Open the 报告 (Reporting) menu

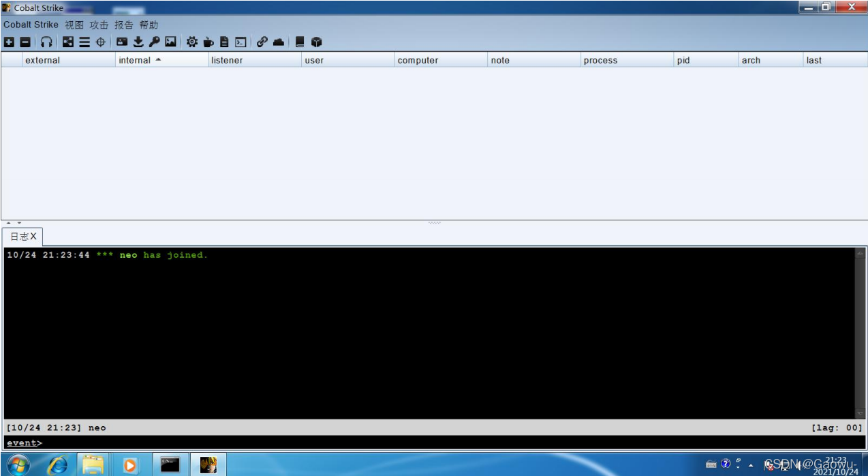(124, 25)
